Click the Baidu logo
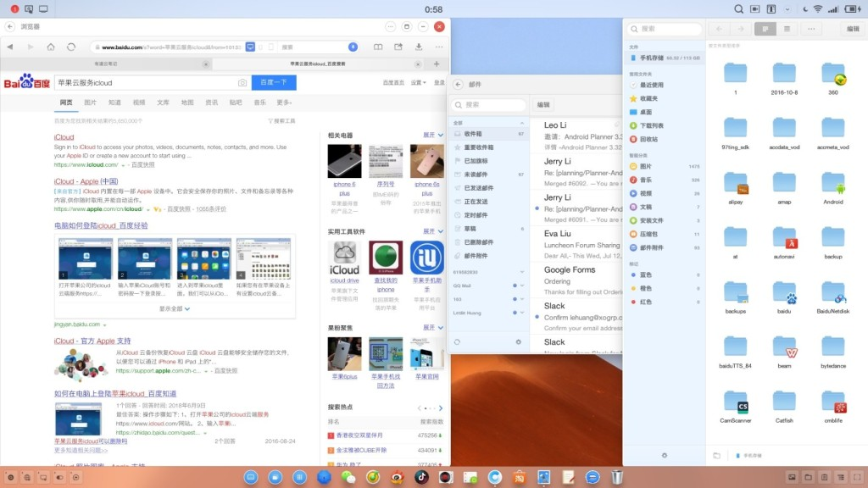 [27, 82]
